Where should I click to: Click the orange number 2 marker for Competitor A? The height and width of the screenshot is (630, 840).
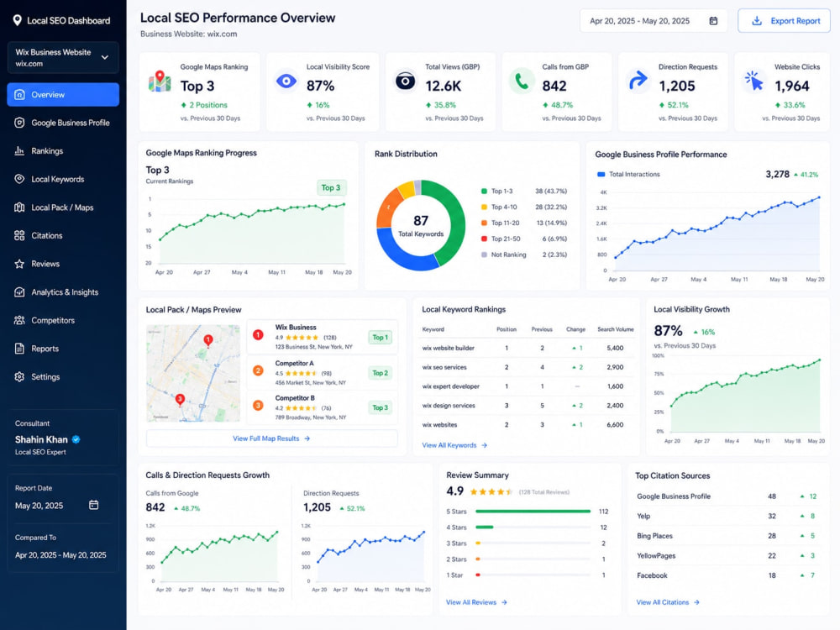tap(258, 370)
